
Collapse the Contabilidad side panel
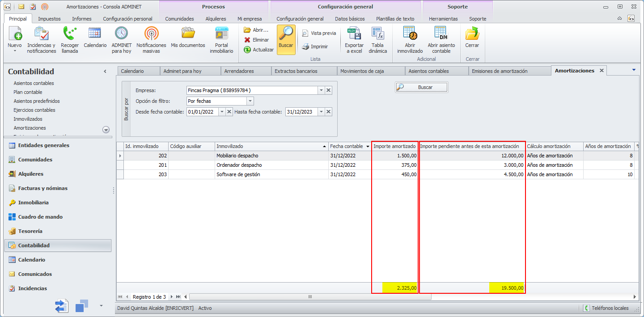coord(105,72)
